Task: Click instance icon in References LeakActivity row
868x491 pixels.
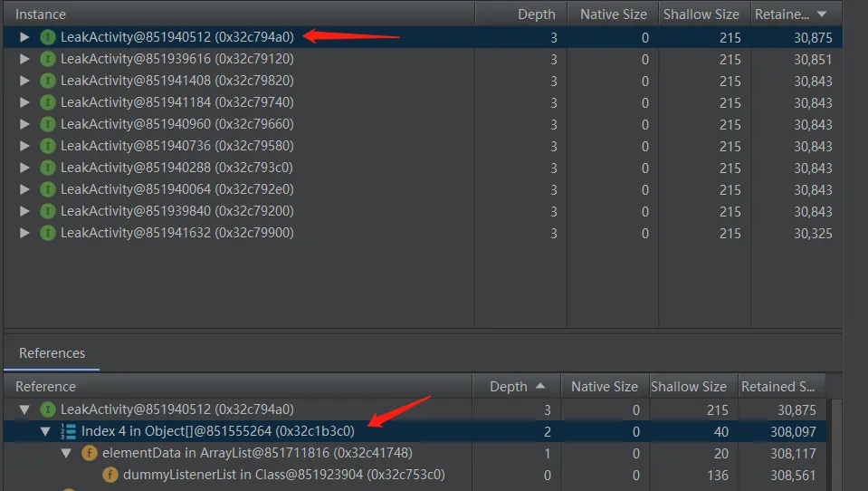Action: 48,409
